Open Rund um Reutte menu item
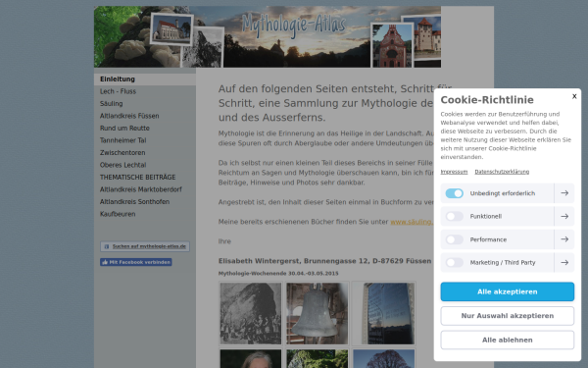 pyautogui.click(x=124, y=129)
